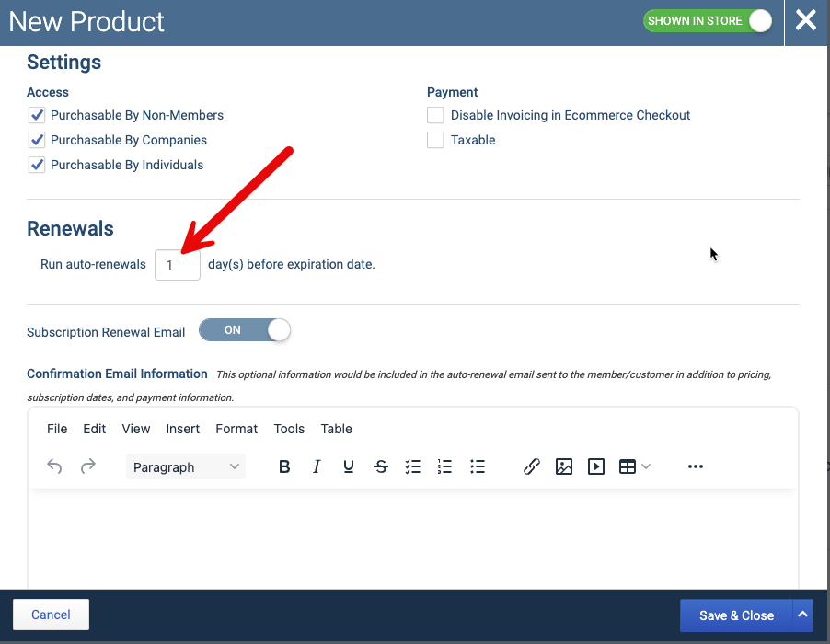Insert a hyperlink with link icon
Image resolution: width=830 pixels, height=644 pixels.
tap(532, 466)
